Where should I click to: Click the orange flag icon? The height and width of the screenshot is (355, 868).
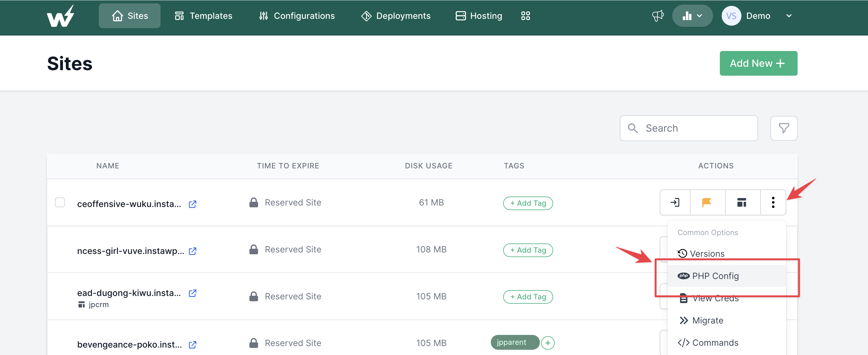click(707, 202)
